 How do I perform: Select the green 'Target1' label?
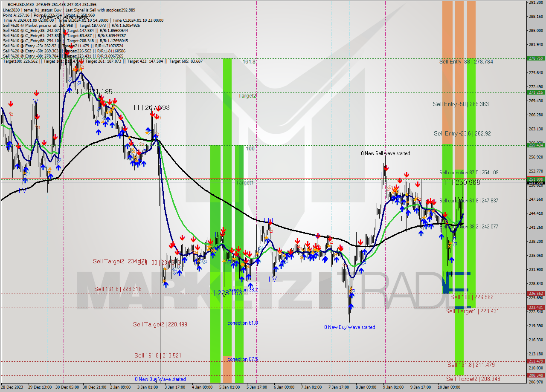point(245,183)
